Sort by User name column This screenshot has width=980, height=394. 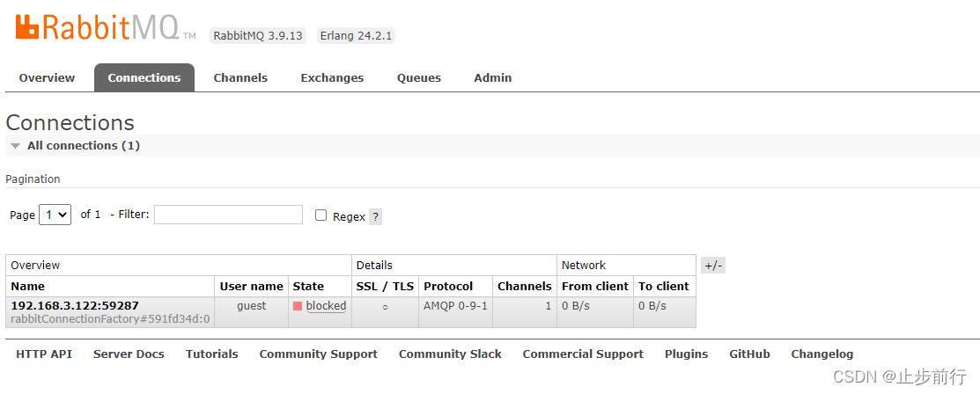251,287
